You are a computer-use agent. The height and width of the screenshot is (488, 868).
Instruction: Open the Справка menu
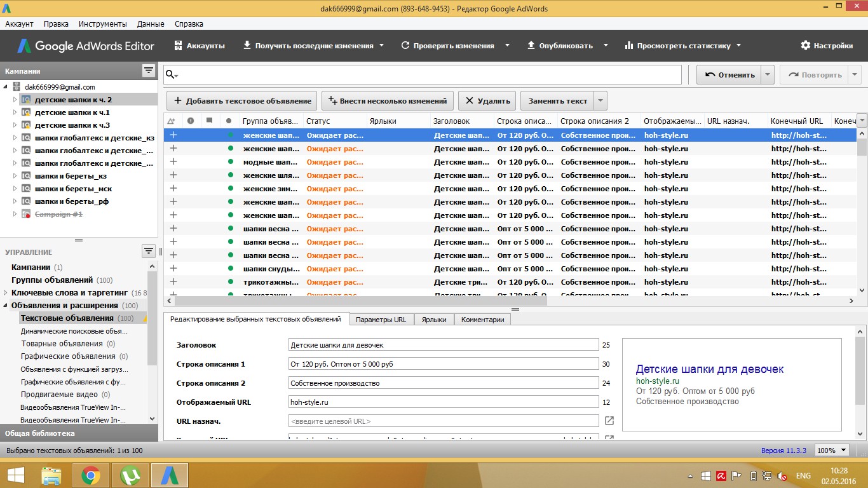189,24
